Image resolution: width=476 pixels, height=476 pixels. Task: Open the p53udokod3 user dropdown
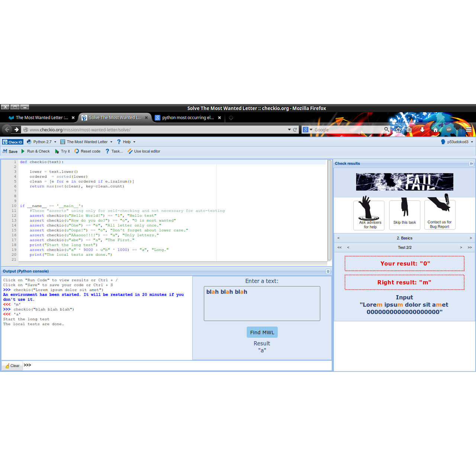coord(457,142)
